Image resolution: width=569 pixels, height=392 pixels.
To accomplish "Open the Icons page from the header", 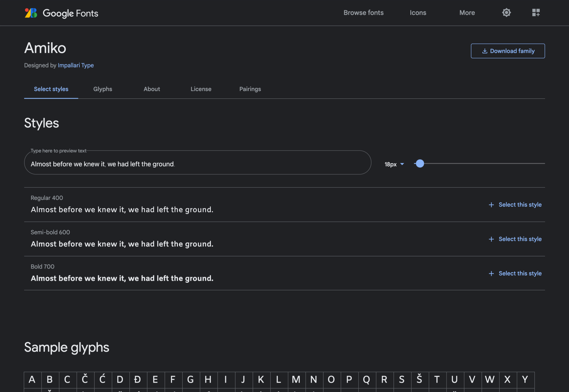I will point(418,13).
